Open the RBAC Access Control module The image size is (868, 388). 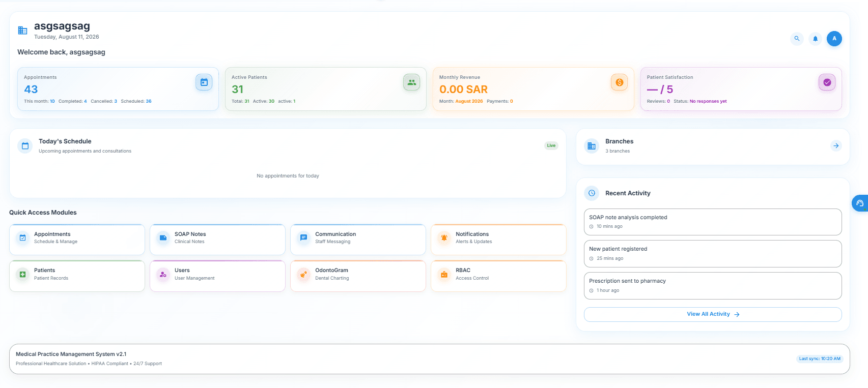(498, 276)
